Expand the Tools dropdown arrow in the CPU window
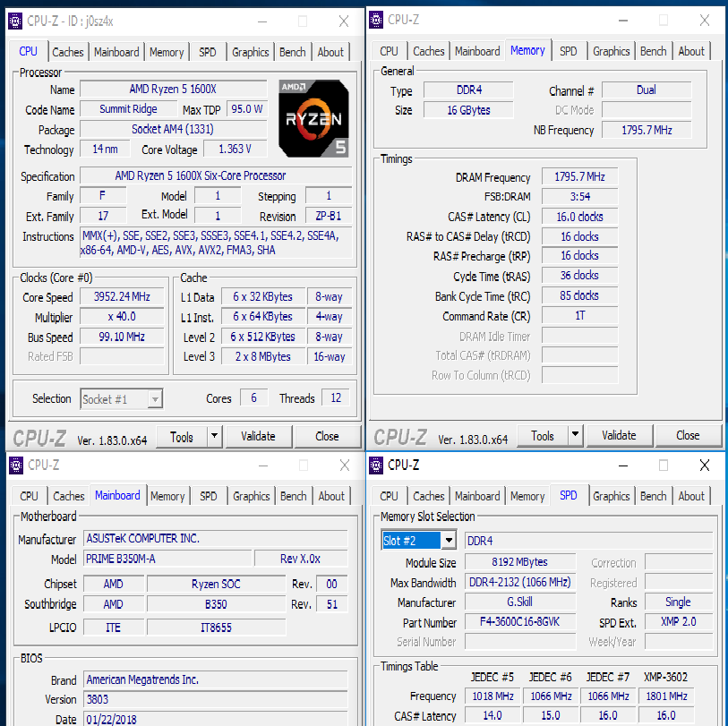 (215, 436)
